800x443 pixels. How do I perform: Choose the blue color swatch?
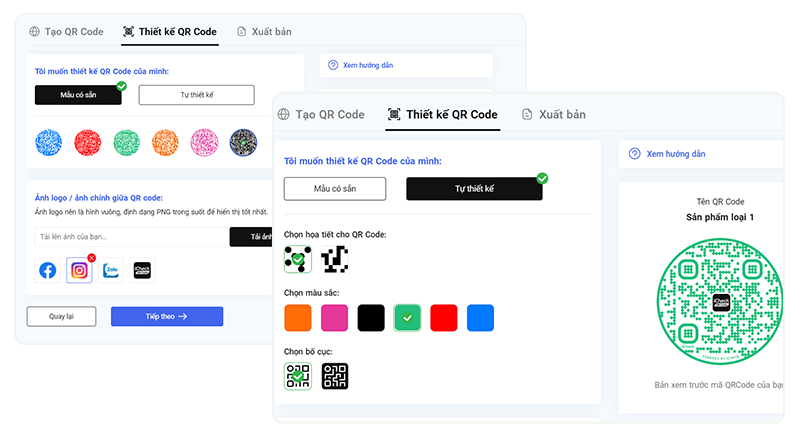coord(481,318)
